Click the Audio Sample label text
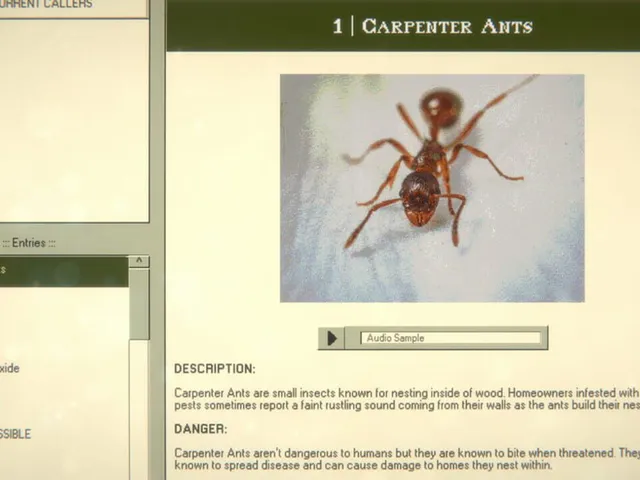The height and width of the screenshot is (480, 640). pos(395,338)
